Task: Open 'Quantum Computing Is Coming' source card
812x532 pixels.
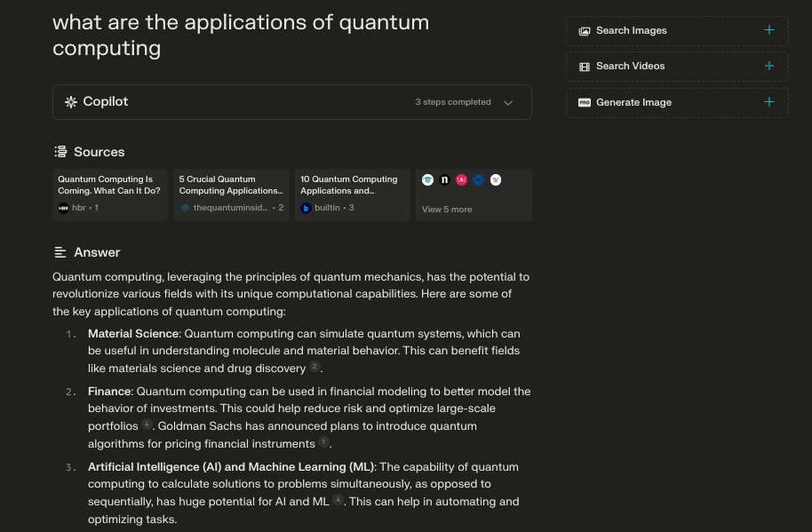Action: click(110, 195)
